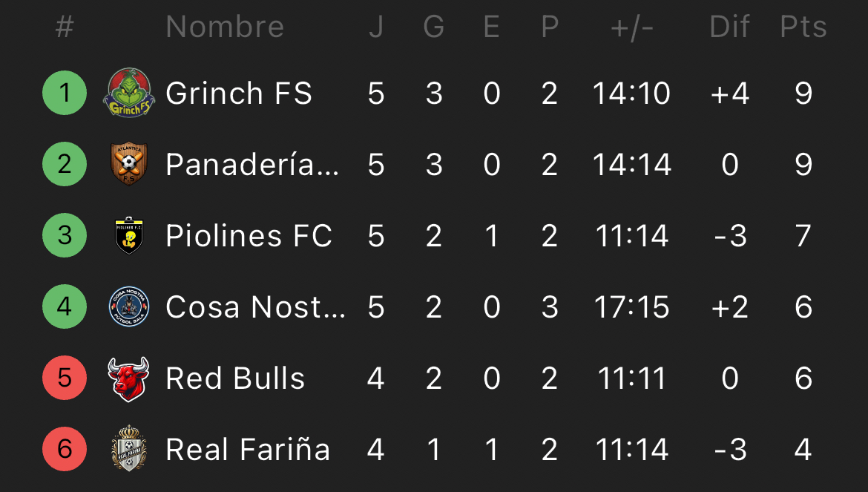Viewport: 868px width, 492px height.
Task: Click the Red Bulls bull logo
Action: pyautogui.click(x=128, y=378)
